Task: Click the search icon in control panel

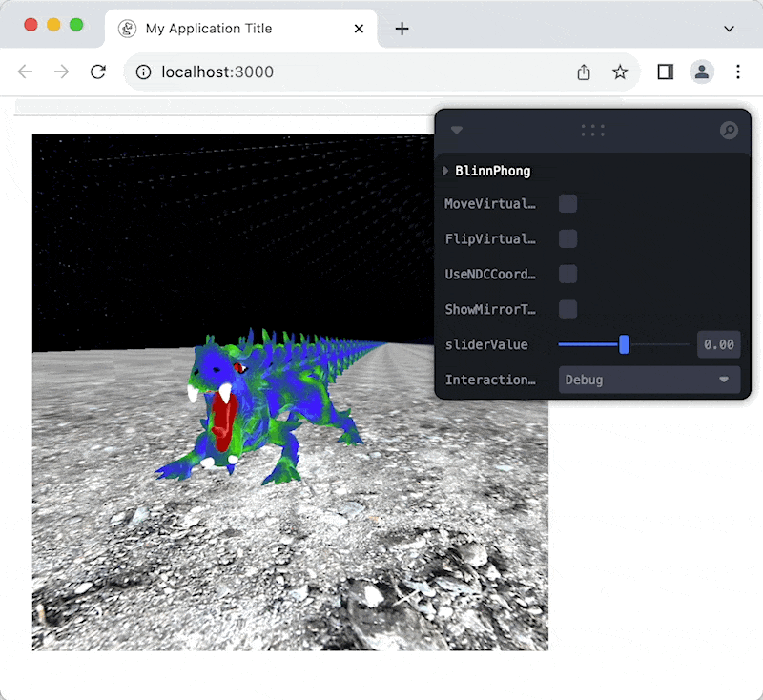Action: pyautogui.click(x=729, y=131)
